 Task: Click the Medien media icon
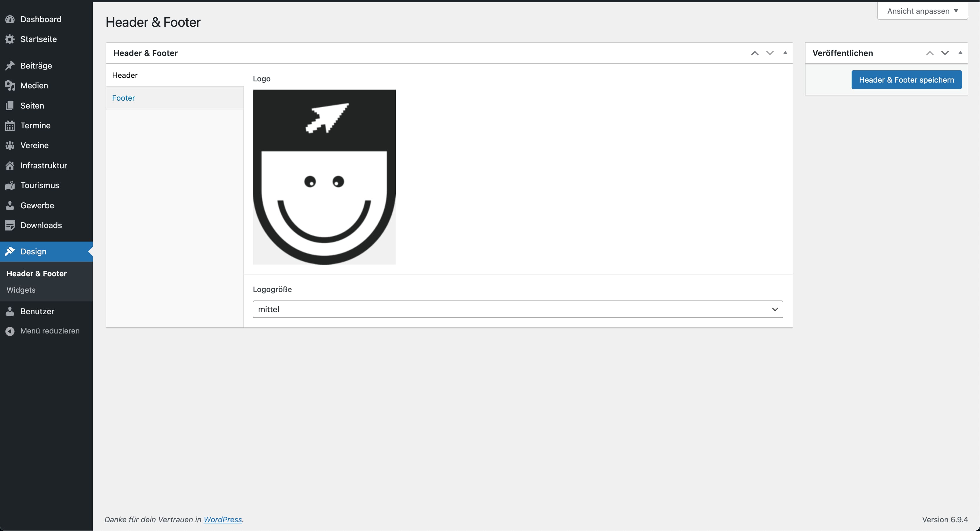pyautogui.click(x=10, y=85)
